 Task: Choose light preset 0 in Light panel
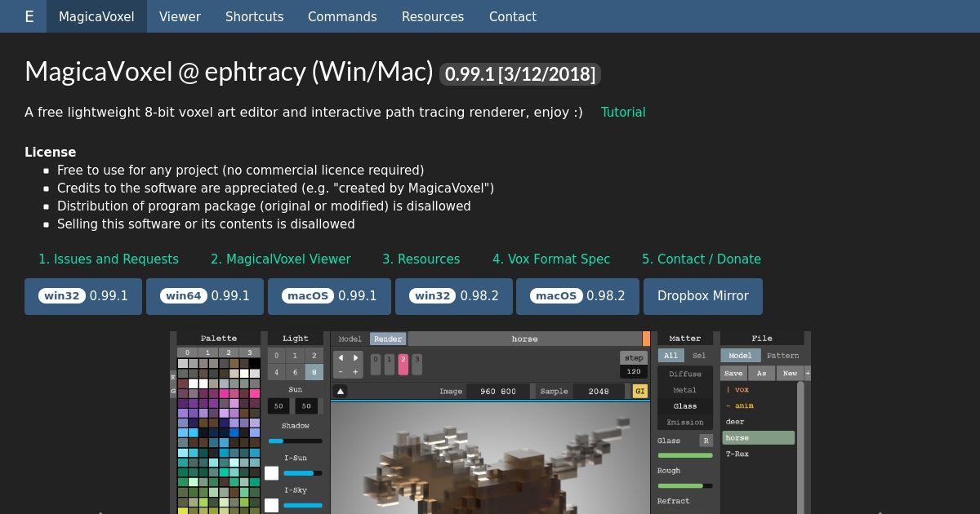tap(277, 356)
